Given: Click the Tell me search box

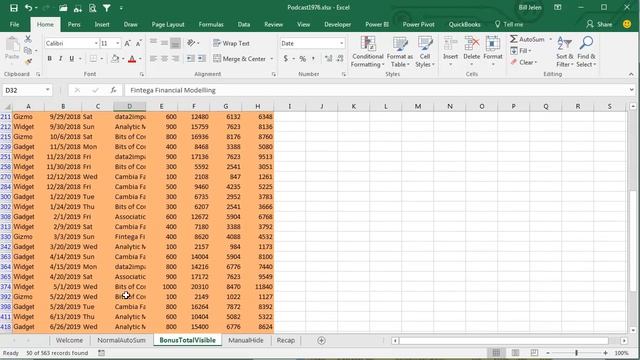Looking at the screenshot, I should 509,24.
